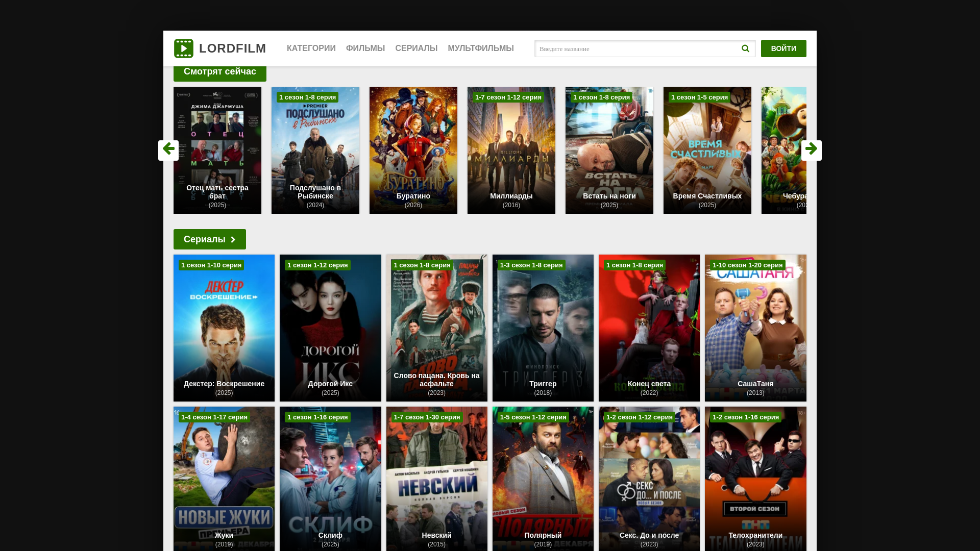Open the Мультфильмы menu item
Image resolution: width=980 pixels, height=551 pixels.
[x=481, y=48]
